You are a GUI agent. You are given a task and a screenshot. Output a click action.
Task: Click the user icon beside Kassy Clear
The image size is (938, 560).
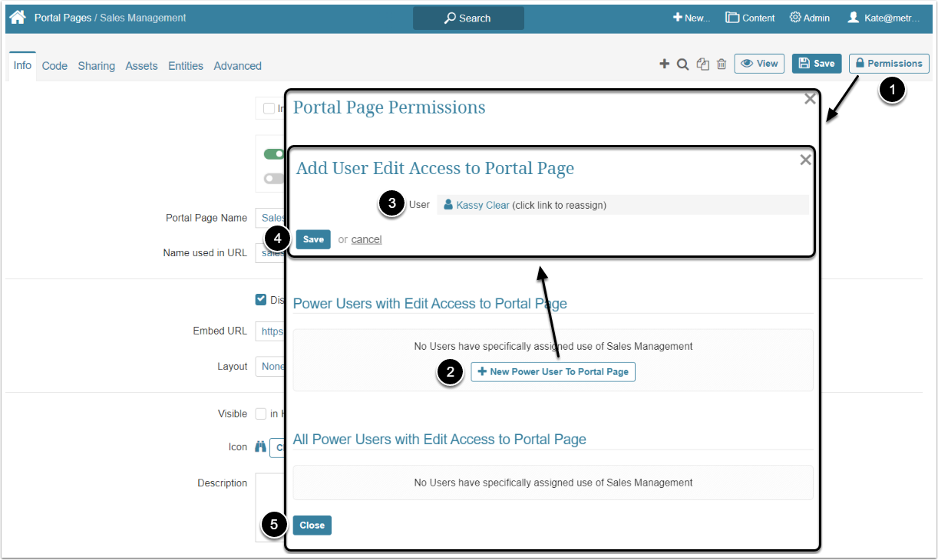coord(448,205)
